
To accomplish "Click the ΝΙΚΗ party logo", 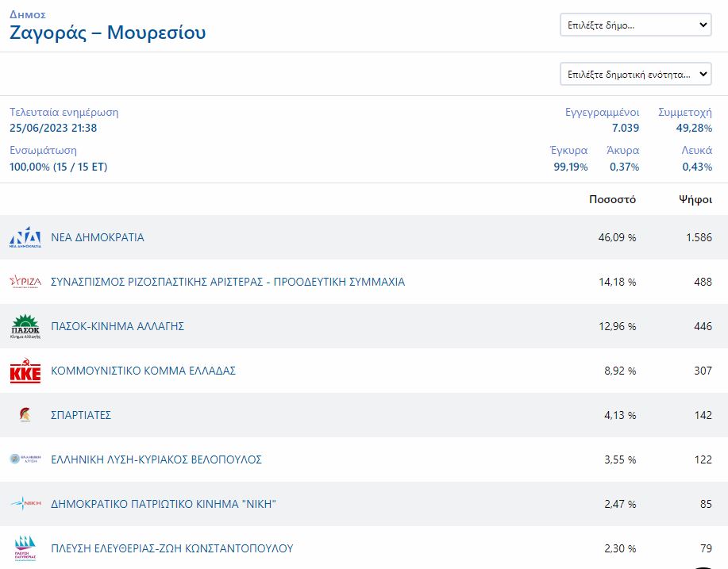I will 25,504.
